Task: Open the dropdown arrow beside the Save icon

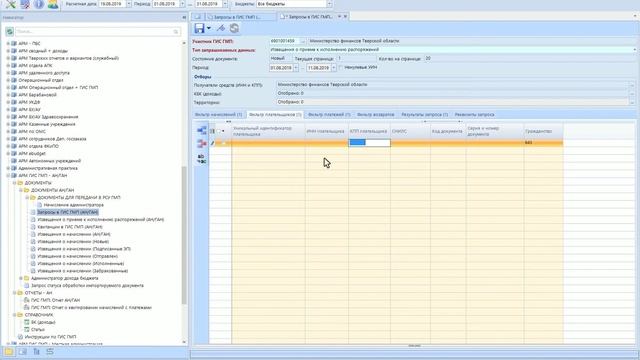Action: [209, 28]
